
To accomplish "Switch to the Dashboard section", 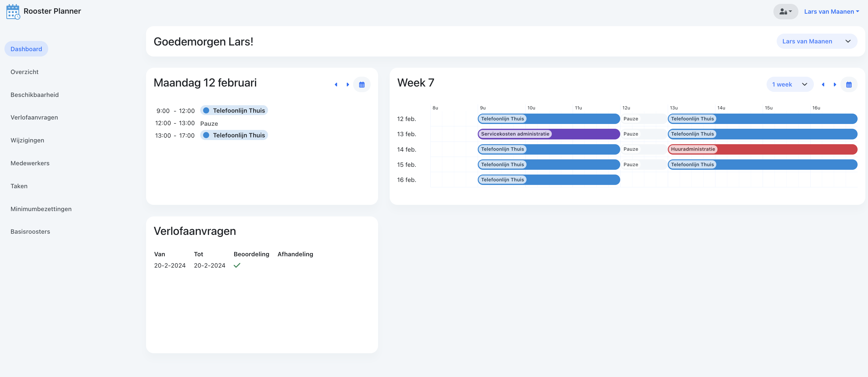I will (26, 48).
